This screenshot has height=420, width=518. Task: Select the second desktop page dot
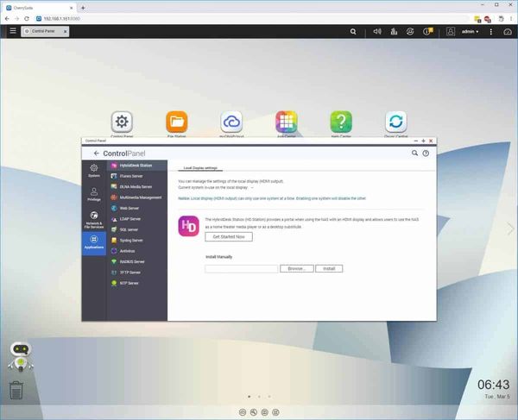(259, 396)
